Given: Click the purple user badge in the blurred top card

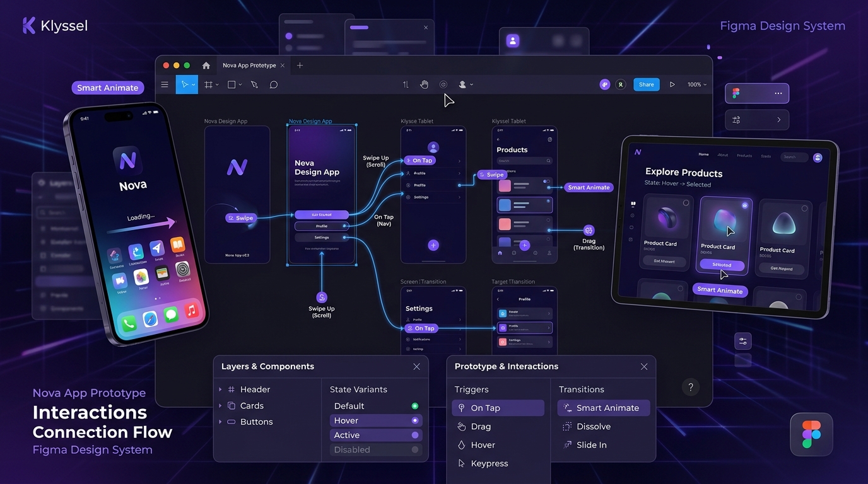Looking at the screenshot, I should pyautogui.click(x=513, y=41).
